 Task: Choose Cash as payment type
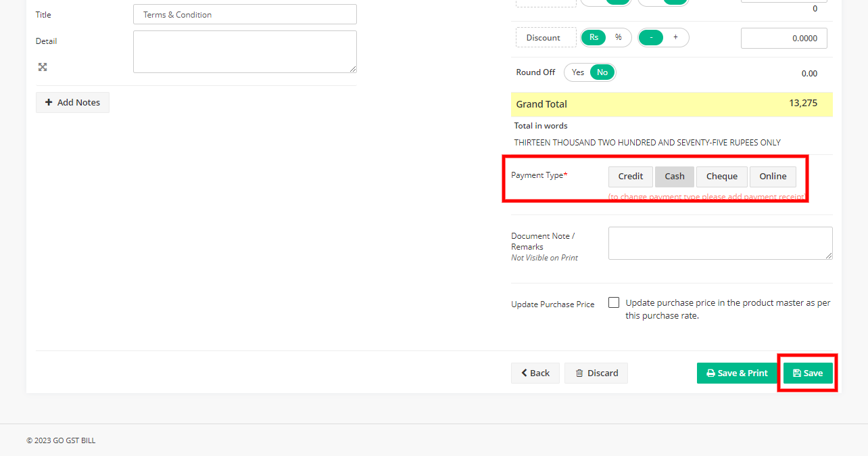[674, 177]
